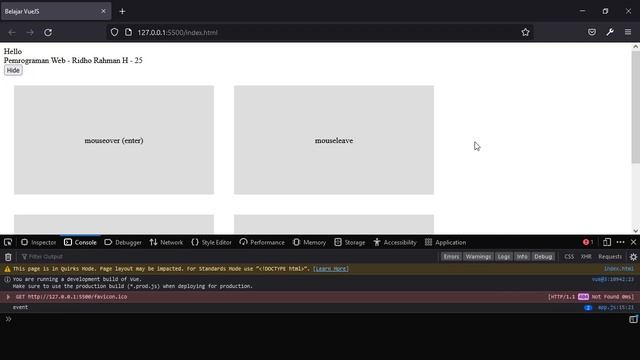Image resolution: width=640 pixels, height=360 pixels.
Task: Click the 'event' console log message
Action: (x=20, y=307)
